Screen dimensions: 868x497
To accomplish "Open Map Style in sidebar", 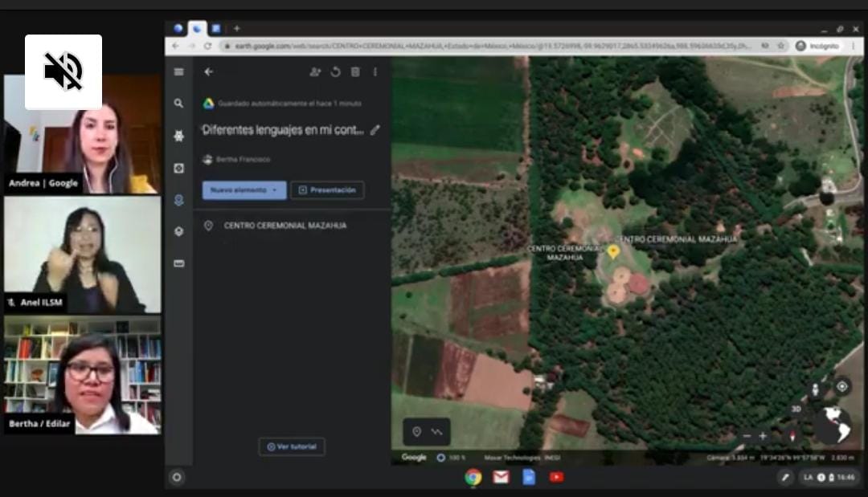I will coord(178,231).
